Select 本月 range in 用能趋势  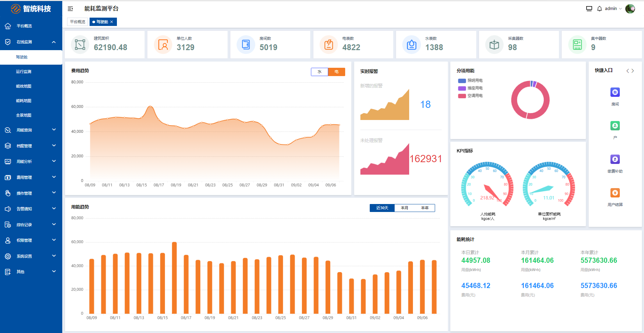point(404,208)
